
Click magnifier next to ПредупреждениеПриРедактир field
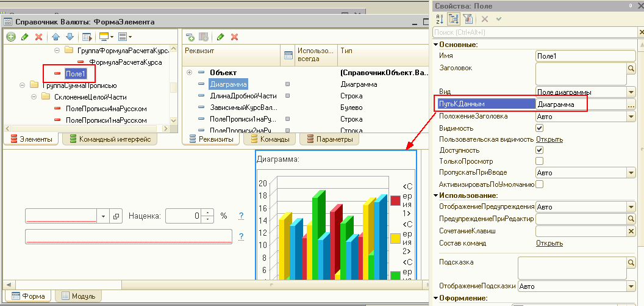click(631, 219)
